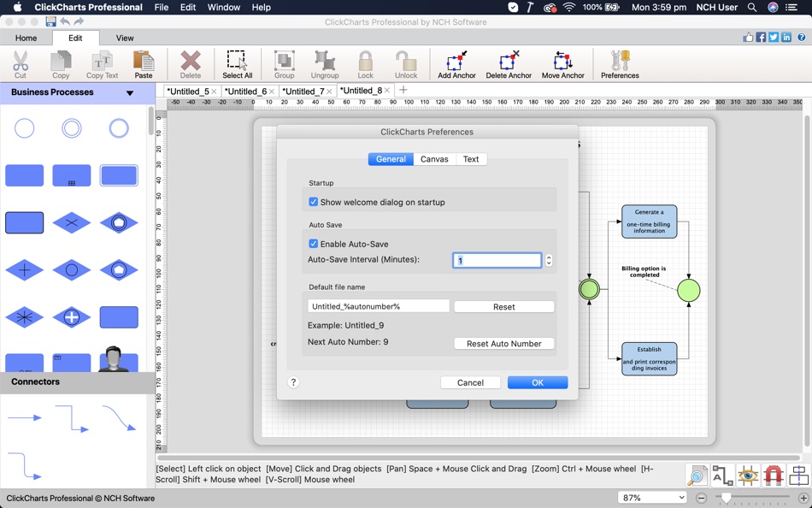Pick the person silhouette shape

tap(114, 358)
